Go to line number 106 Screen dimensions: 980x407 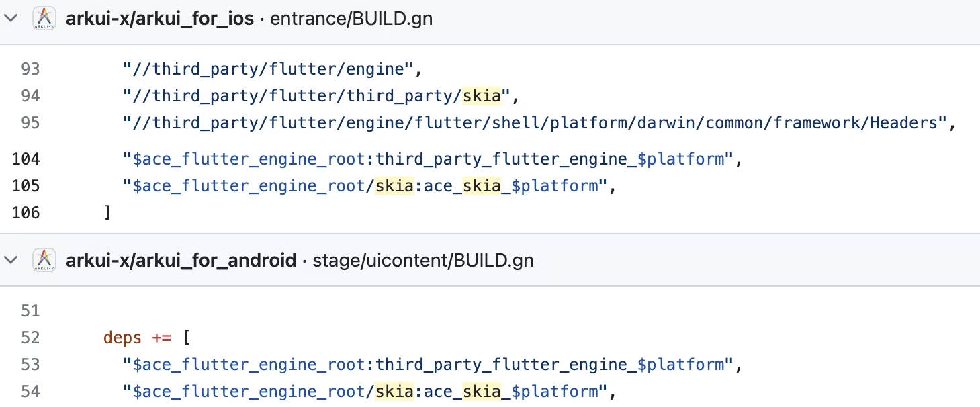[x=26, y=213]
